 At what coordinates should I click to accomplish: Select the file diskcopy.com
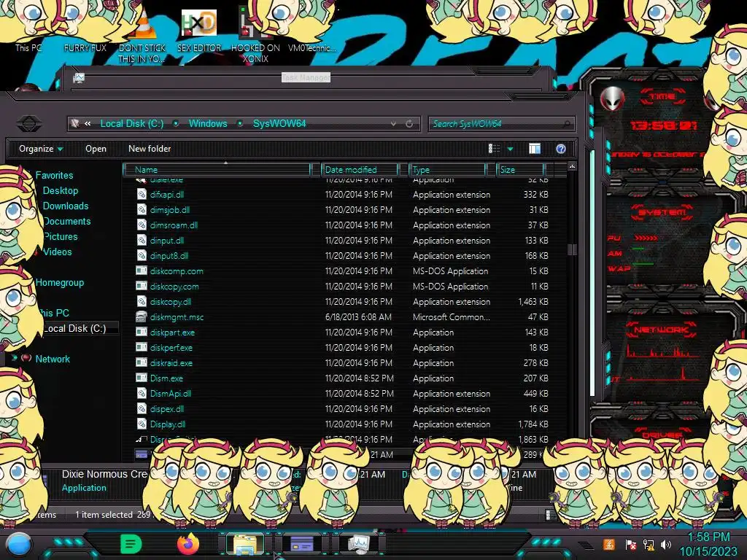174,286
